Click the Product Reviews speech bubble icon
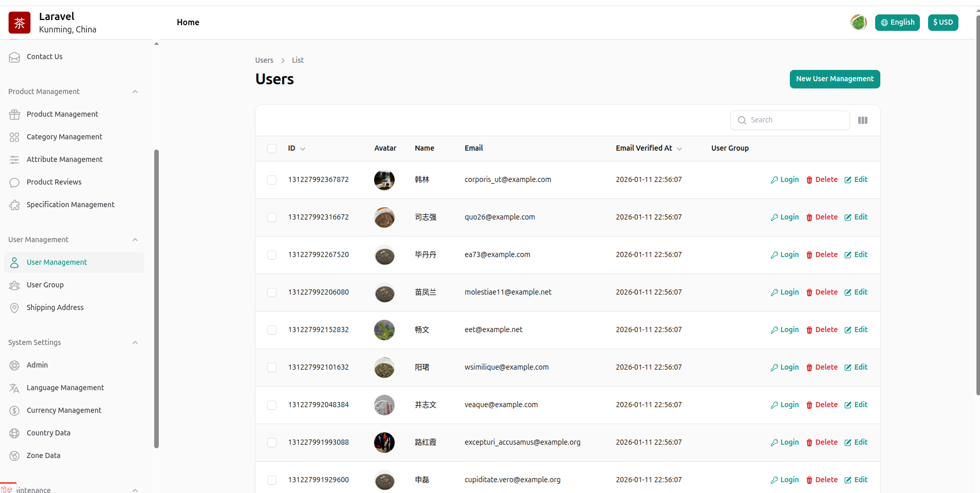The width and height of the screenshot is (980, 493). click(14, 182)
